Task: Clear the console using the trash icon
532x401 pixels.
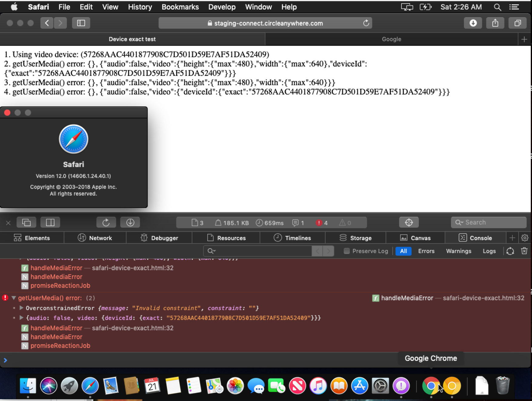Action: (524, 251)
